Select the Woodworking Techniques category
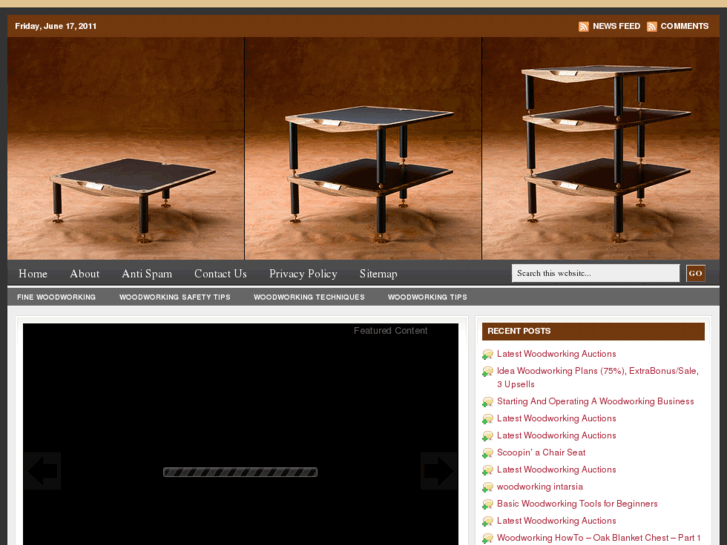Viewport: 727px width, 545px height. tap(309, 297)
